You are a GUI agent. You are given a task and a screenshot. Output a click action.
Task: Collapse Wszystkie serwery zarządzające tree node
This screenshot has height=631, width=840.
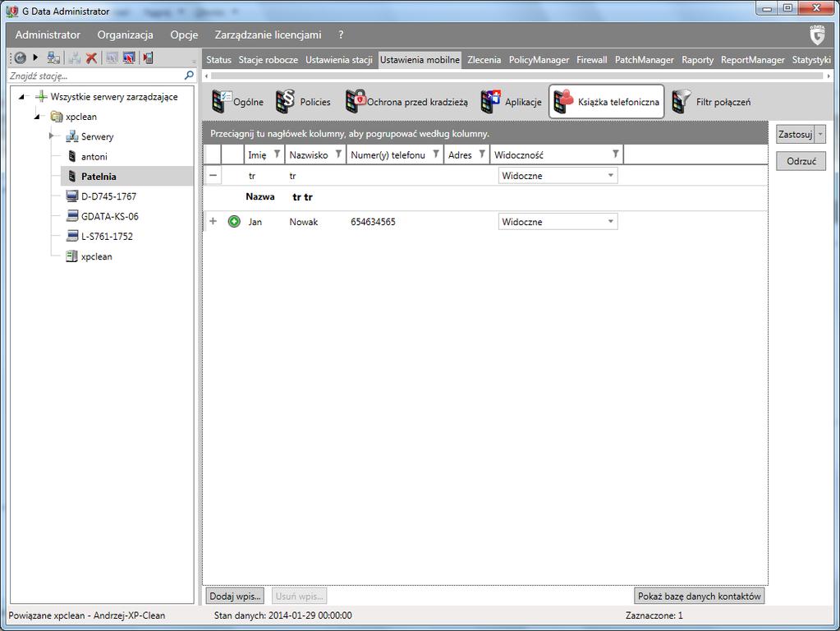pyautogui.click(x=21, y=97)
